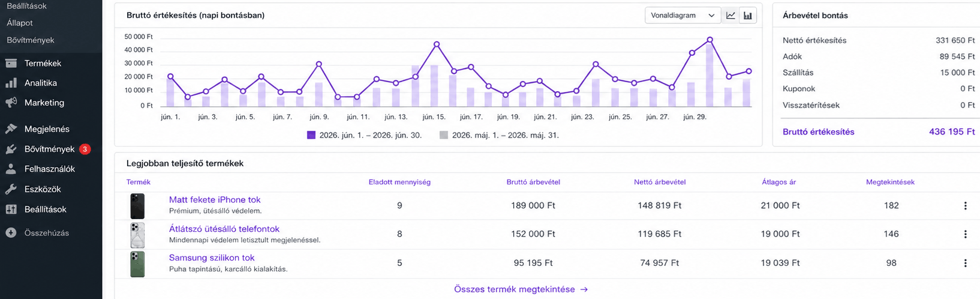Click the Átlátszó ütésálló telefontok thumbnail
The width and height of the screenshot is (980, 299).
137,235
